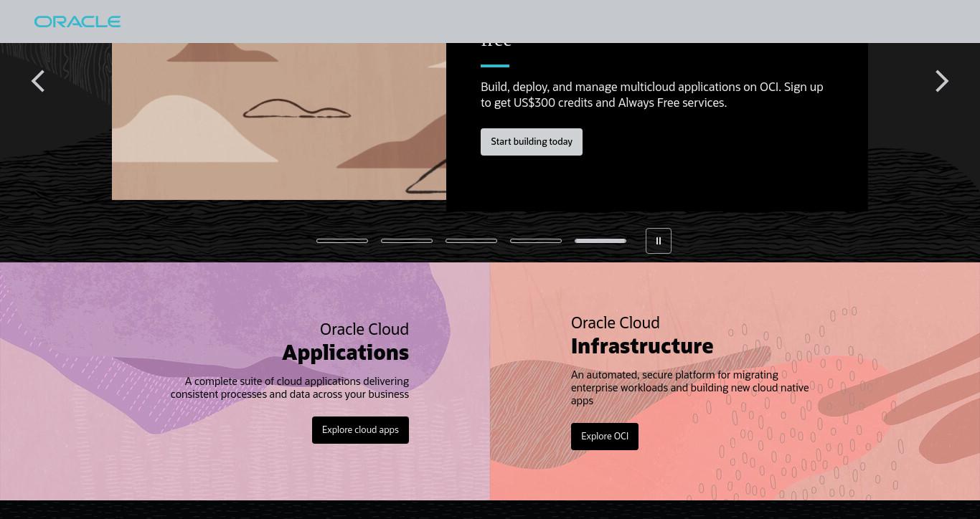Viewport: 980px width, 519px height.
Task: Select the first carousel slide indicator
Action: point(342,241)
